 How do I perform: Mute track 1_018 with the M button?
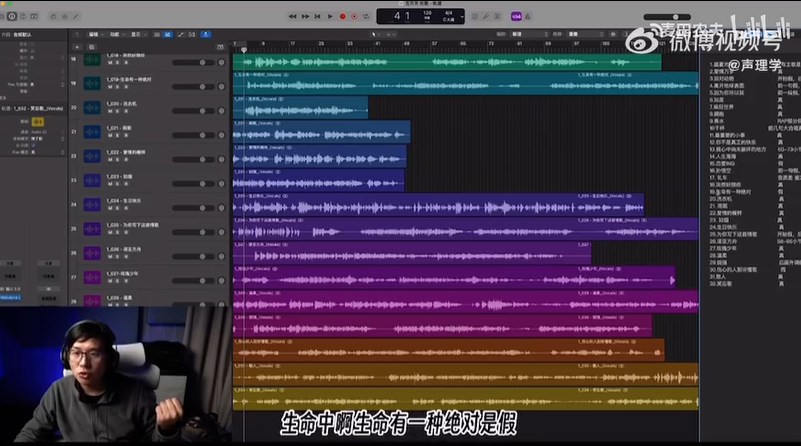pyautogui.click(x=110, y=63)
